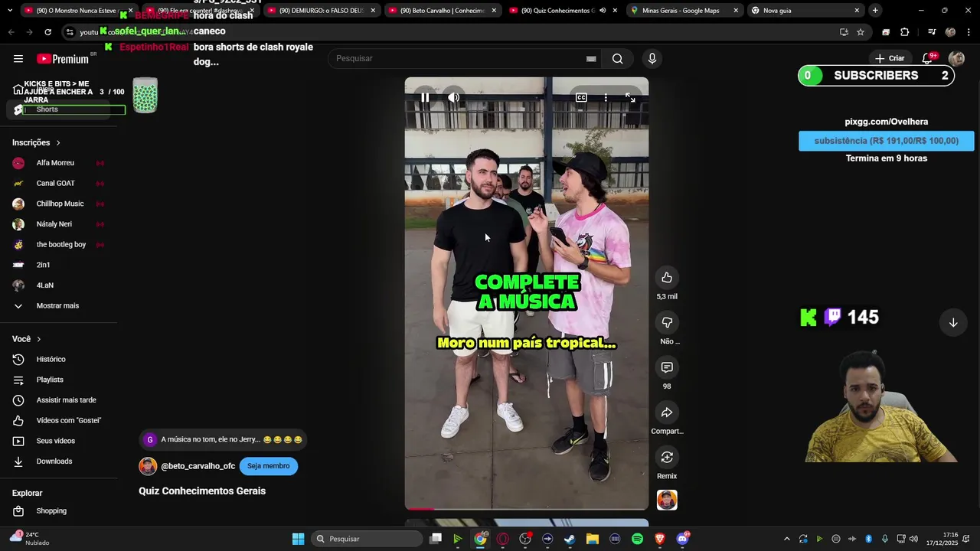Submit search with magnifying glass button
980x551 pixels.
point(617,58)
